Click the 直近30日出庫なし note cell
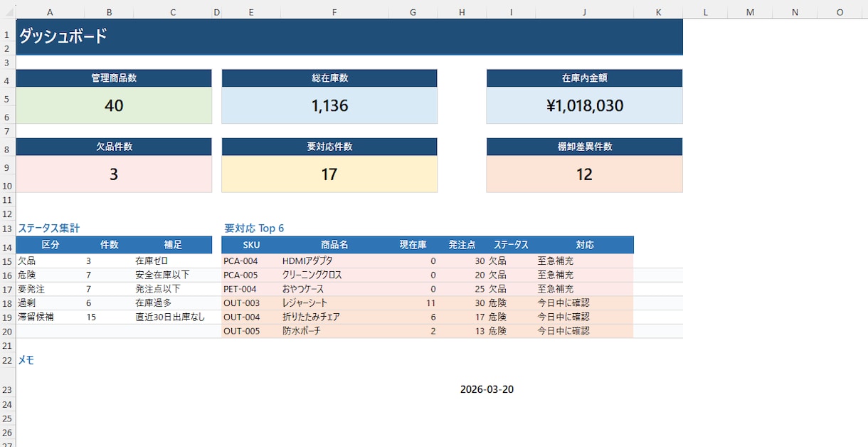 point(173,317)
